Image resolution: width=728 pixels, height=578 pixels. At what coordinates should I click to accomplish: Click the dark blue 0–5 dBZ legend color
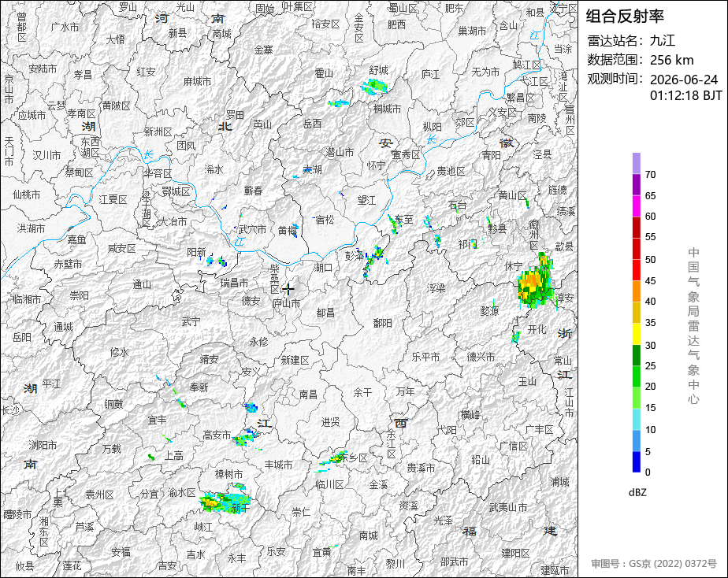tap(636, 462)
